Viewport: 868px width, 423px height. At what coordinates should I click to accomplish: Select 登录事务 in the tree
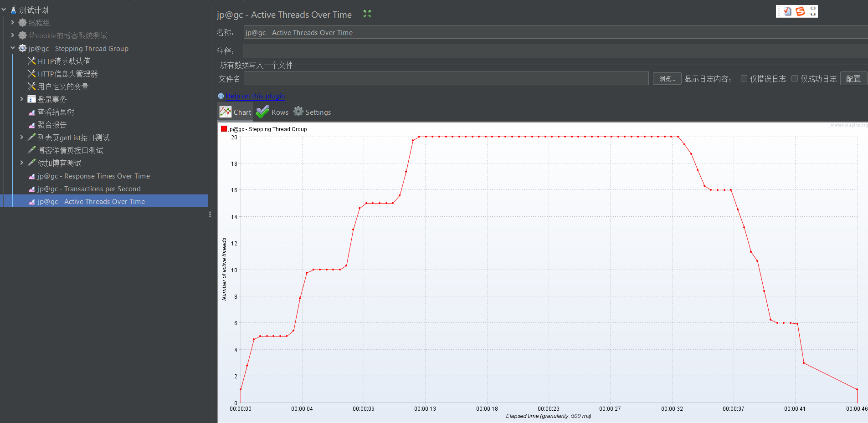[x=52, y=99]
